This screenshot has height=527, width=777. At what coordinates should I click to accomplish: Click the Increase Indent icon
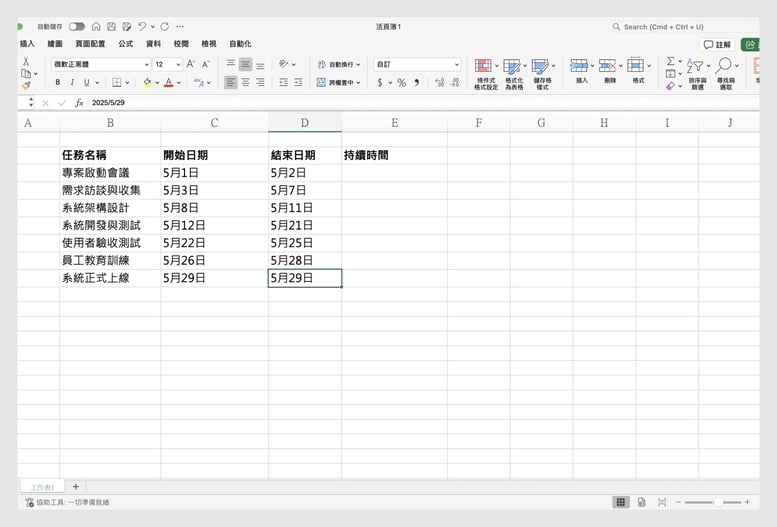click(298, 82)
